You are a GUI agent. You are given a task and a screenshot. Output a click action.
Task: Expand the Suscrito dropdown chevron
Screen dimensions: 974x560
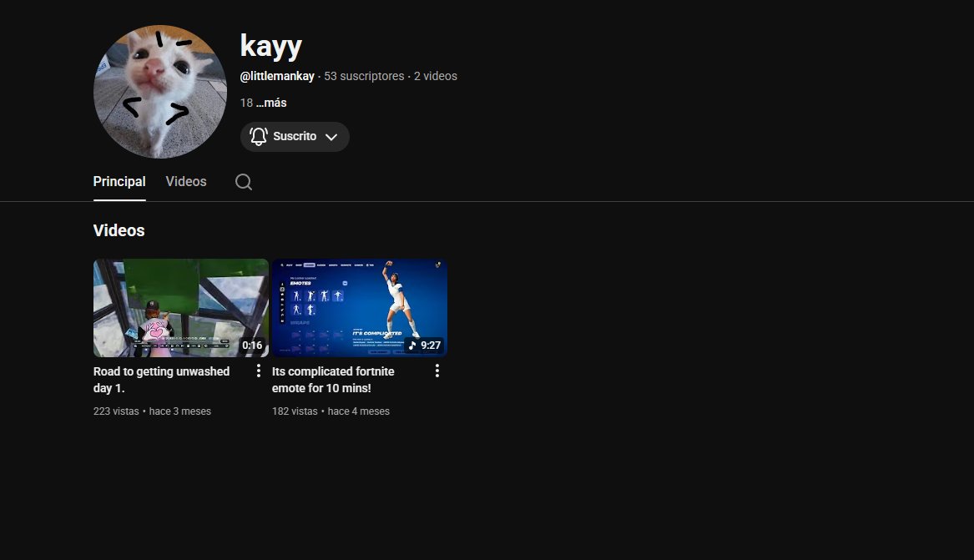pyautogui.click(x=331, y=137)
